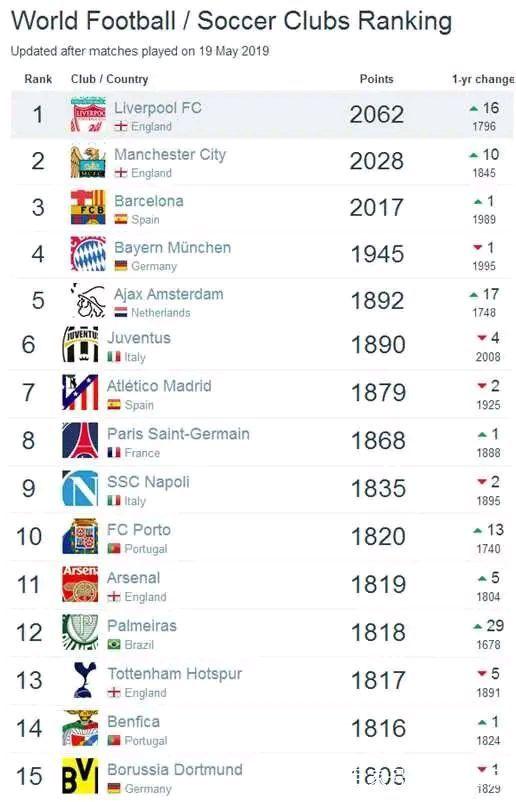516x802 pixels.
Task: Click the Ajax Amsterdam logo
Action: pyautogui.click(x=88, y=301)
